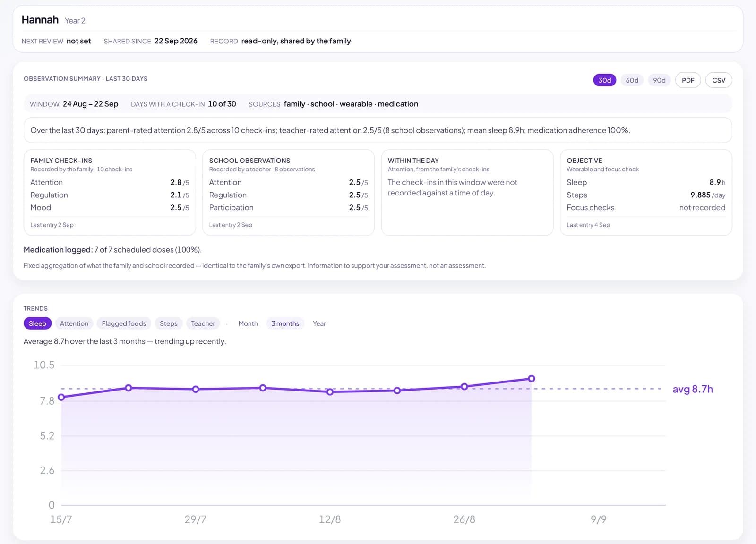Click the student name 'Hannah'
This screenshot has height=544, width=756.
(x=40, y=20)
